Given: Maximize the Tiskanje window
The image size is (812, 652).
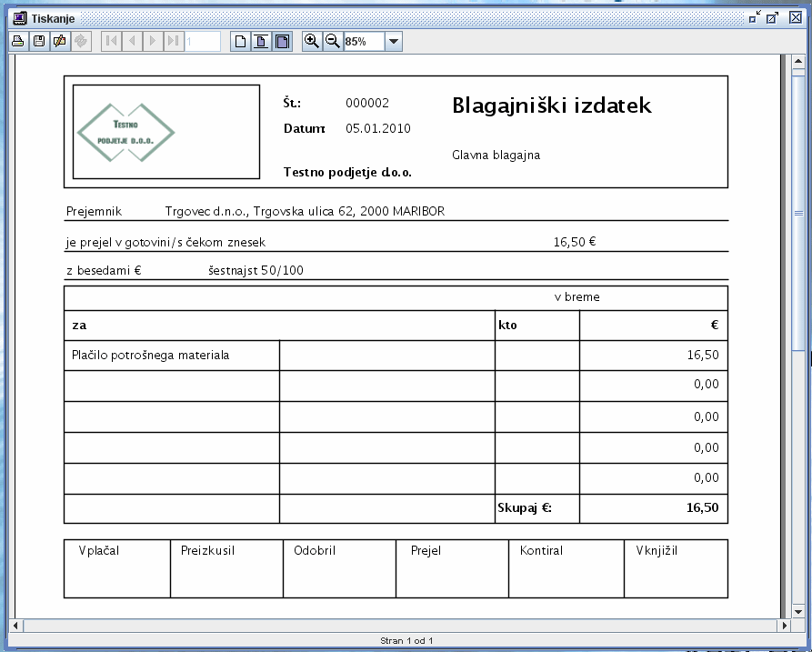Looking at the screenshot, I should [x=772, y=17].
